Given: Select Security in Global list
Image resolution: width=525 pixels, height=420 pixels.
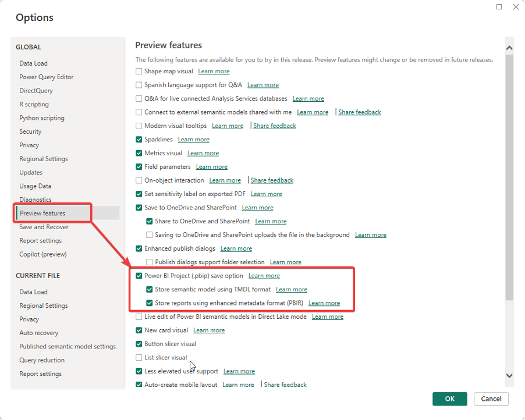Looking at the screenshot, I should 30,131.
